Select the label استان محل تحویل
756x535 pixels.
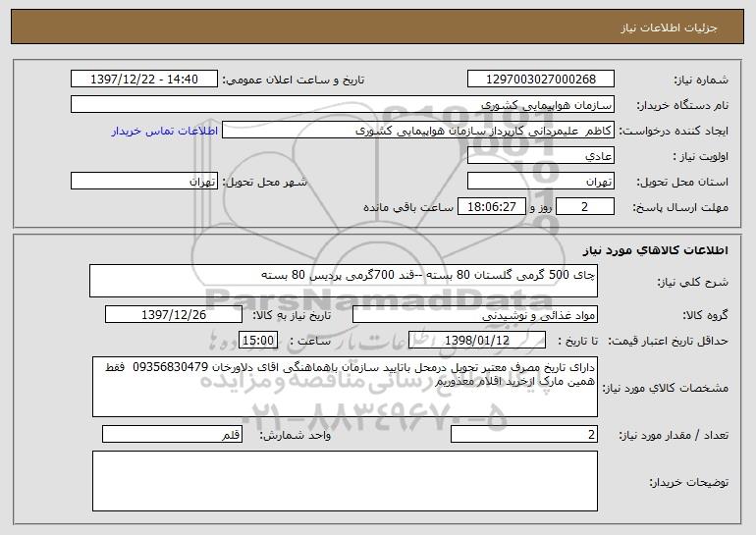click(x=682, y=183)
